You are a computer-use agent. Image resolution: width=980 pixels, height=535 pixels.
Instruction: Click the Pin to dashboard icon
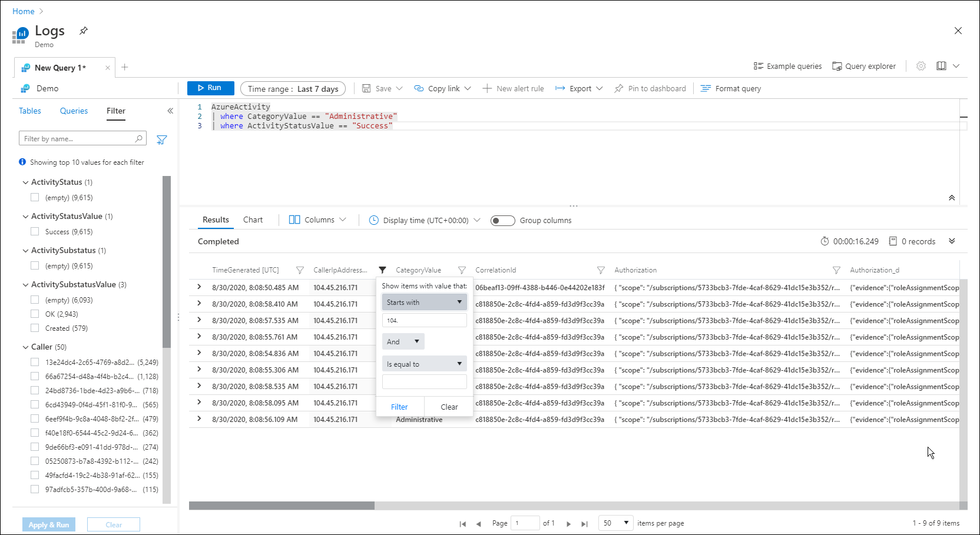click(618, 88)
